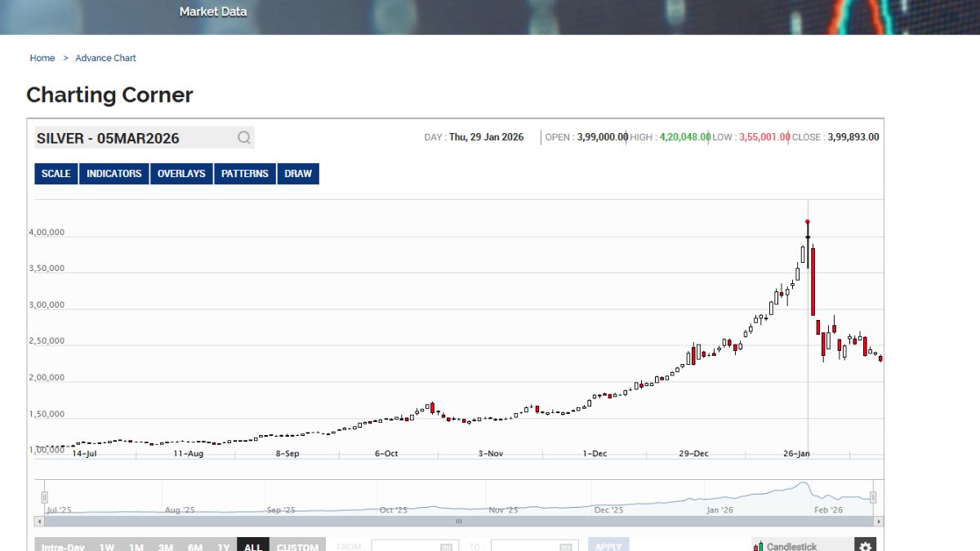The image size is (980, 551).
Task: Open the FROM date calendar icon
Action: pyautogui.click(x=446, y=546)
